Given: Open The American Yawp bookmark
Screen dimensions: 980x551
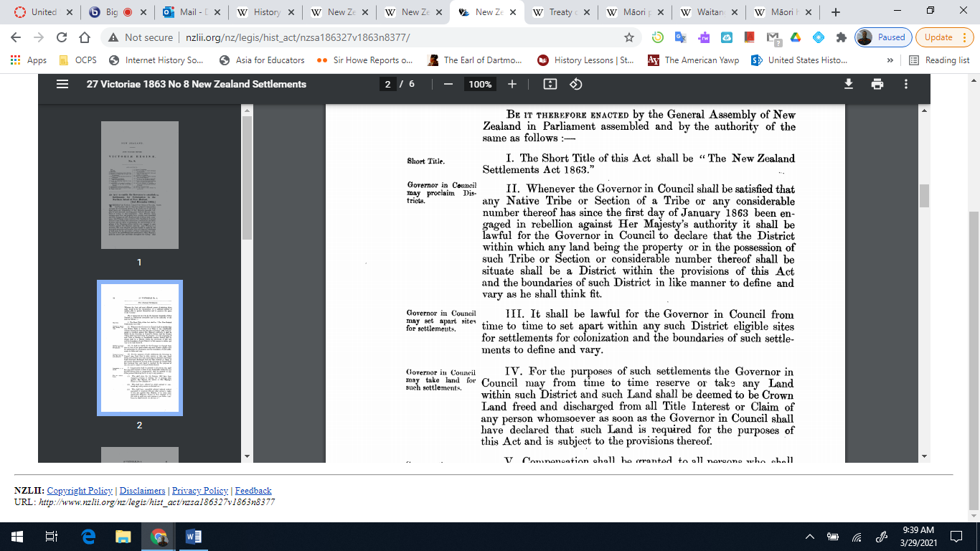Looking at the screenshot, I should [694, 60].
